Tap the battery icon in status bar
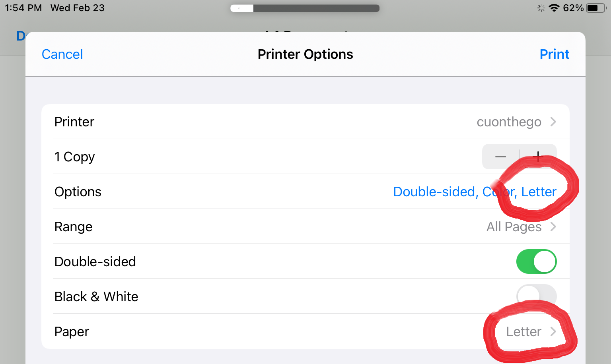The image size is (611, 364). (x=596, y=8)
